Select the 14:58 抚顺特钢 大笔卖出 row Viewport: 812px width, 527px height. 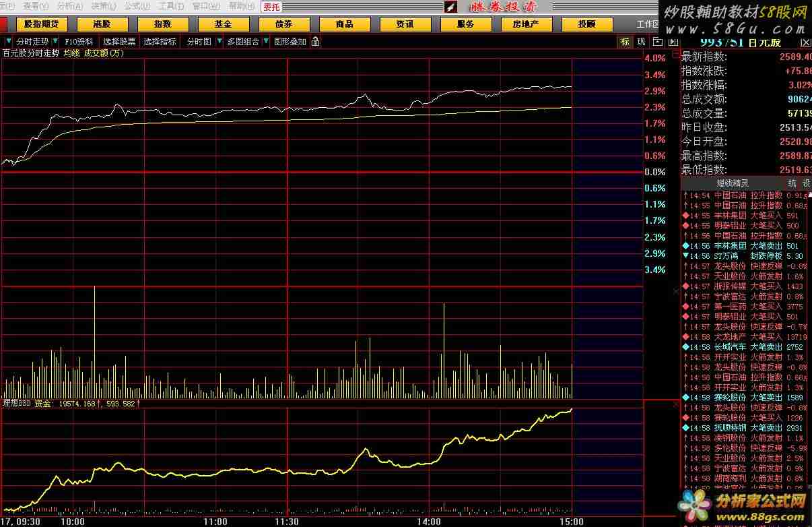point(746,428)
